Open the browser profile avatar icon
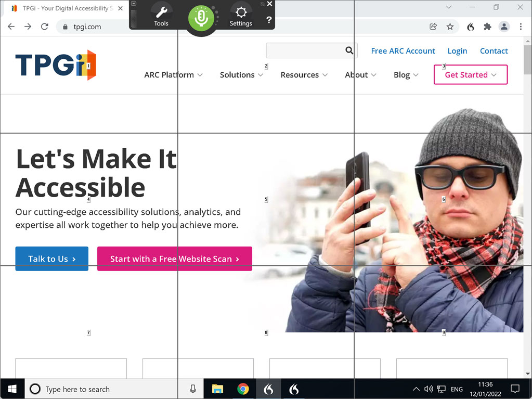This screenshot has height=399, width=532. click(x=504, y=27)
